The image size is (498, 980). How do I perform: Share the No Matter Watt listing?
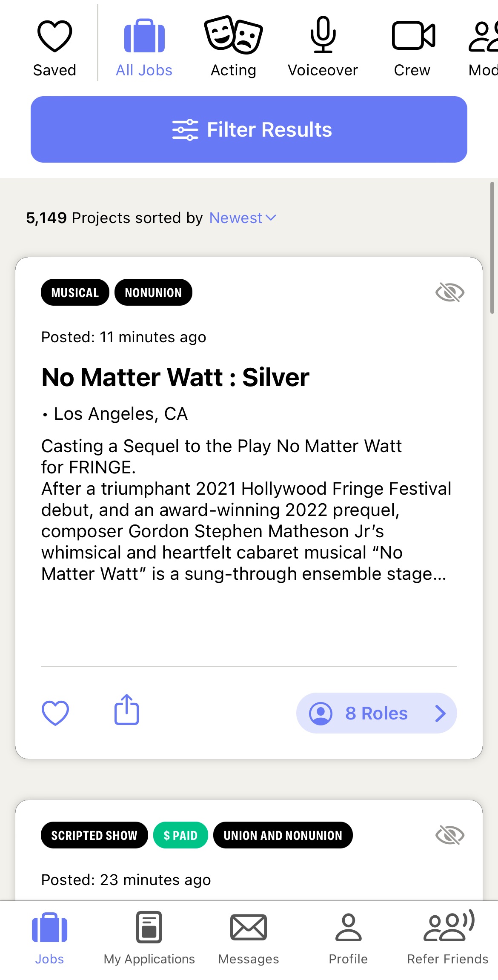click(126, 709)
